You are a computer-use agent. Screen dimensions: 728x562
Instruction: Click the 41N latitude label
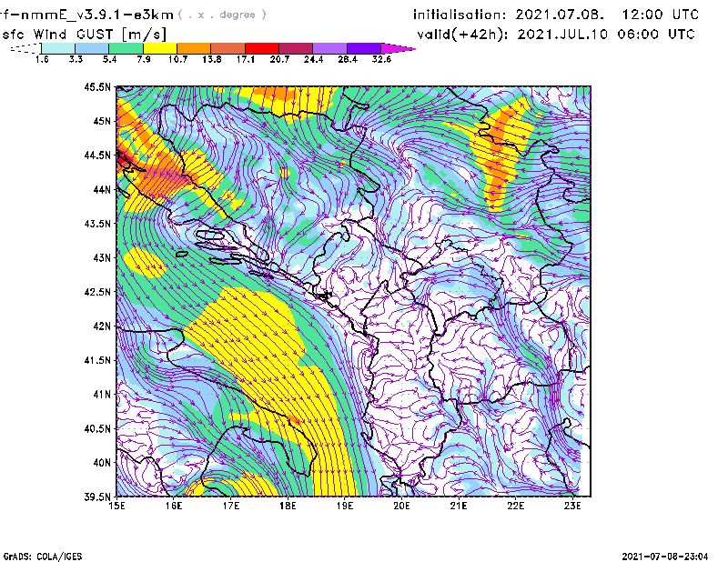coord(102,394)
